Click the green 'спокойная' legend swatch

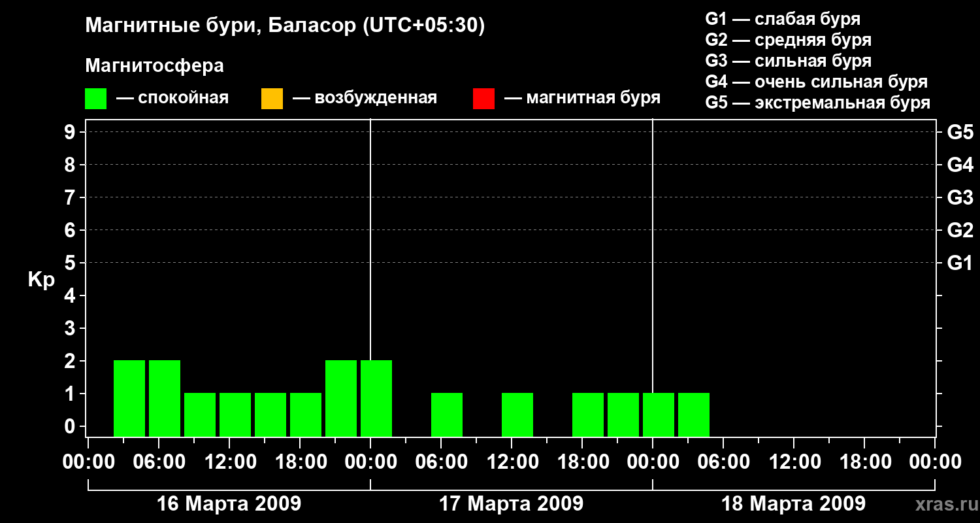(x=95, y=99)
